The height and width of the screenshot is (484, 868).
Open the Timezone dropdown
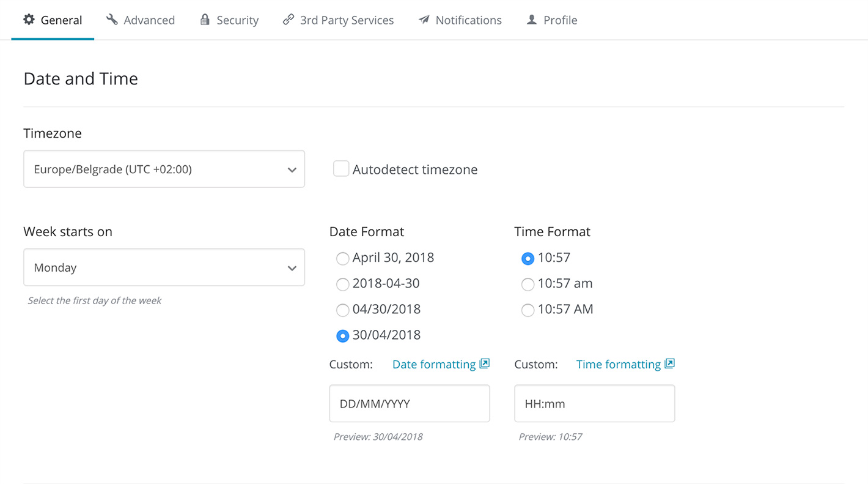164,169
